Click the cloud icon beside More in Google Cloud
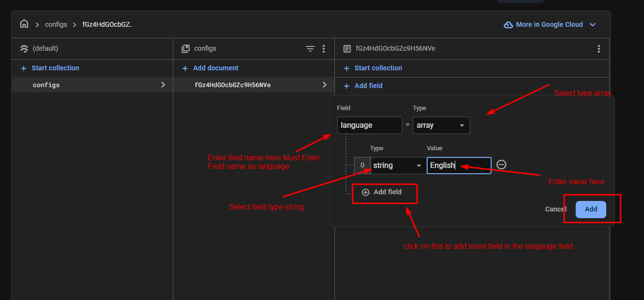644x300 pixels. pyautogui.click(x=508, y=24)
